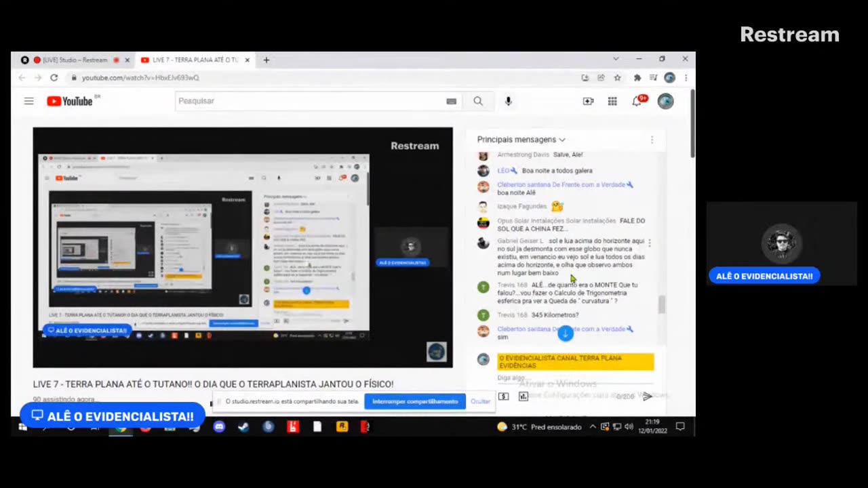The width and height of the screenshot is (868, 488).
Task: Open the Chrome extensions puzzle icon
Action: [637, 77]
